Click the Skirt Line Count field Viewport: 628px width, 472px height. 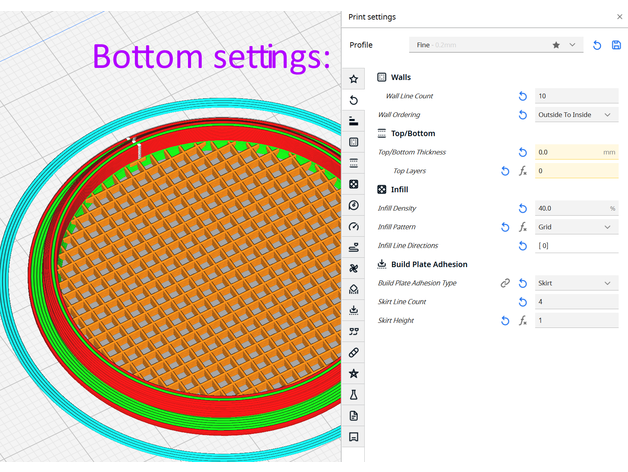[576, 302]
